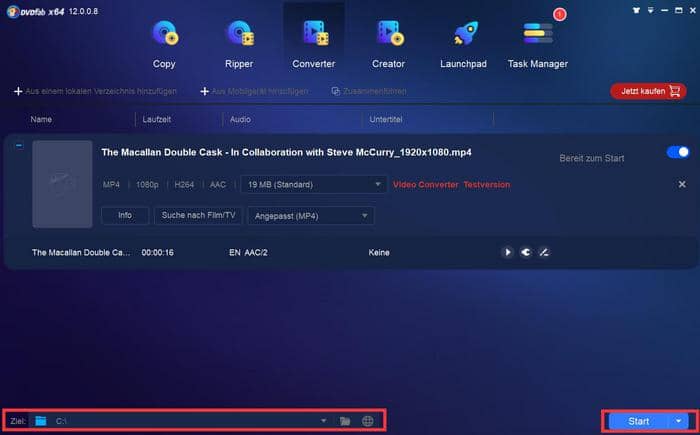The image size is (700, 435).
Task: Click the 'Untertitel' column header
Action: [386, 119]
